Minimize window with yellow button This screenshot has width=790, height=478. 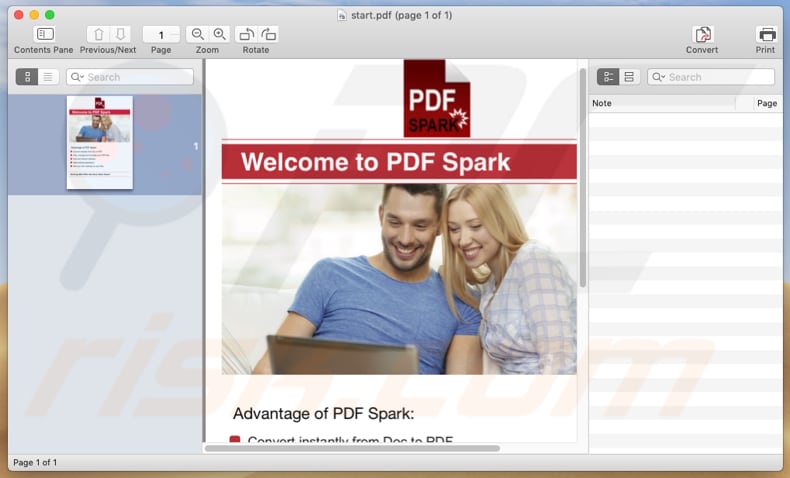[x=34, y=15]
